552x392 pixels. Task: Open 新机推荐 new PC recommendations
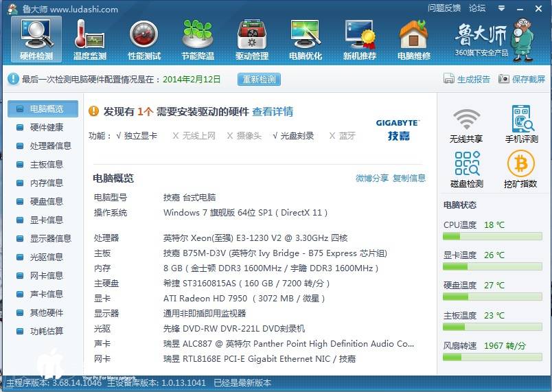coord(360,39)
